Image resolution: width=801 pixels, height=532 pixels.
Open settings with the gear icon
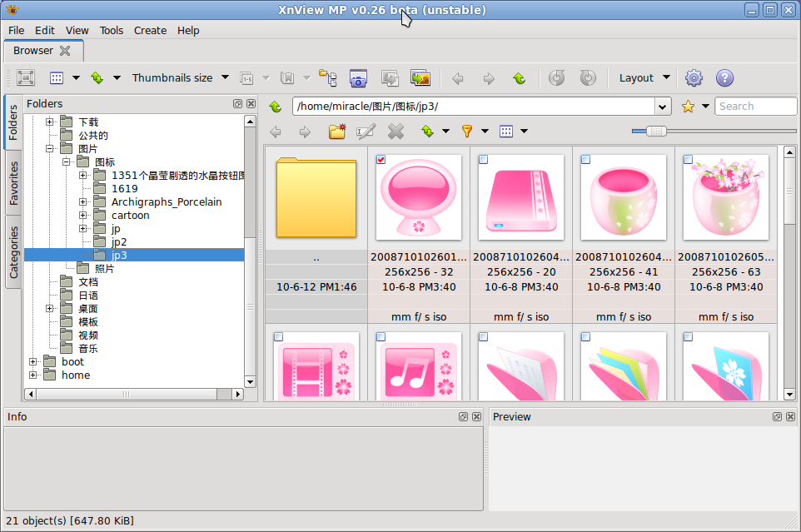click(x=694, y=77)
